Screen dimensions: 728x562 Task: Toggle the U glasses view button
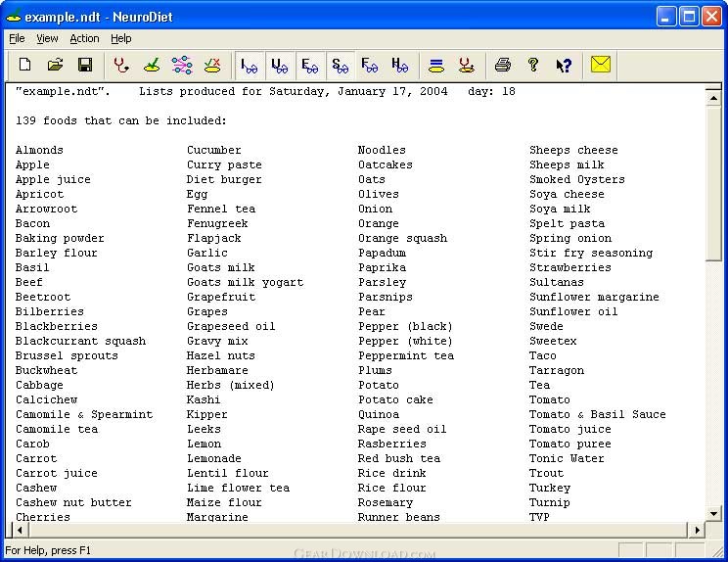(x=280, y=65)
